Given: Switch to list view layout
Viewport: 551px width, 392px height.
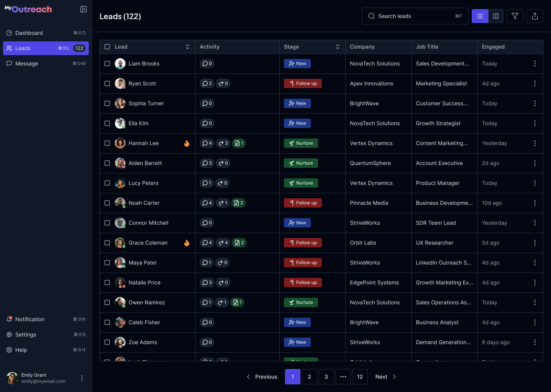Looking at the screenshot, I should [x=480, y=16].
